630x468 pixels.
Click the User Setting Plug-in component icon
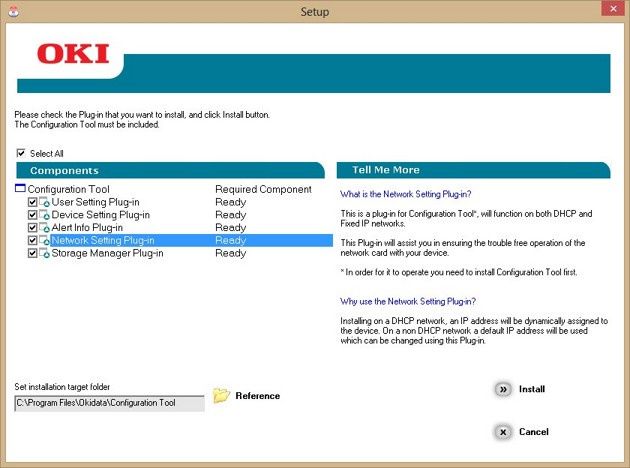44,202
